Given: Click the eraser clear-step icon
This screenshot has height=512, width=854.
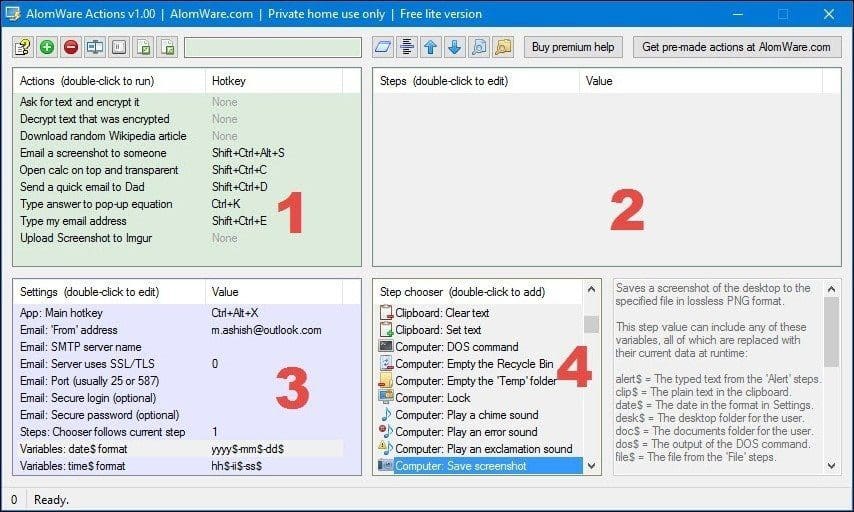Looking at the screenshot, I should 383,47.
